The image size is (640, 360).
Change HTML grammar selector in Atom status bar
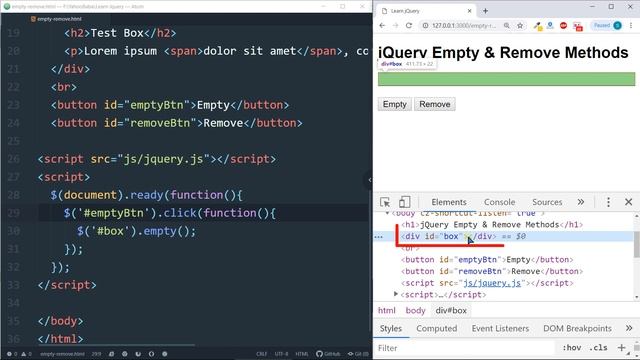tap(302, 354)
